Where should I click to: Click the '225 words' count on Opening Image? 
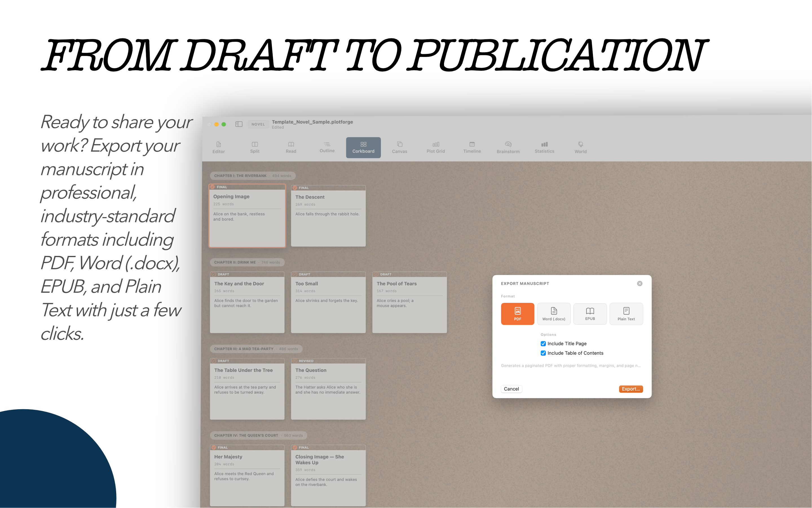tap(224, 204)
